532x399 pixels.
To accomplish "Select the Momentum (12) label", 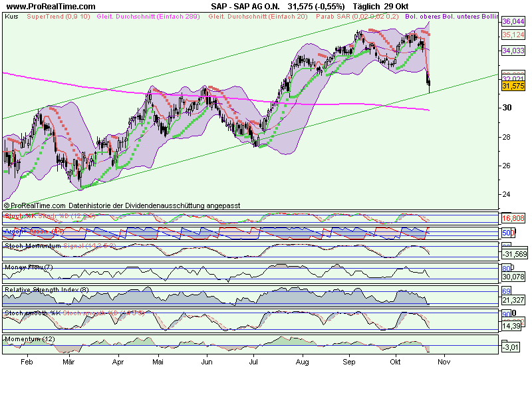I will tap(29, 339).
